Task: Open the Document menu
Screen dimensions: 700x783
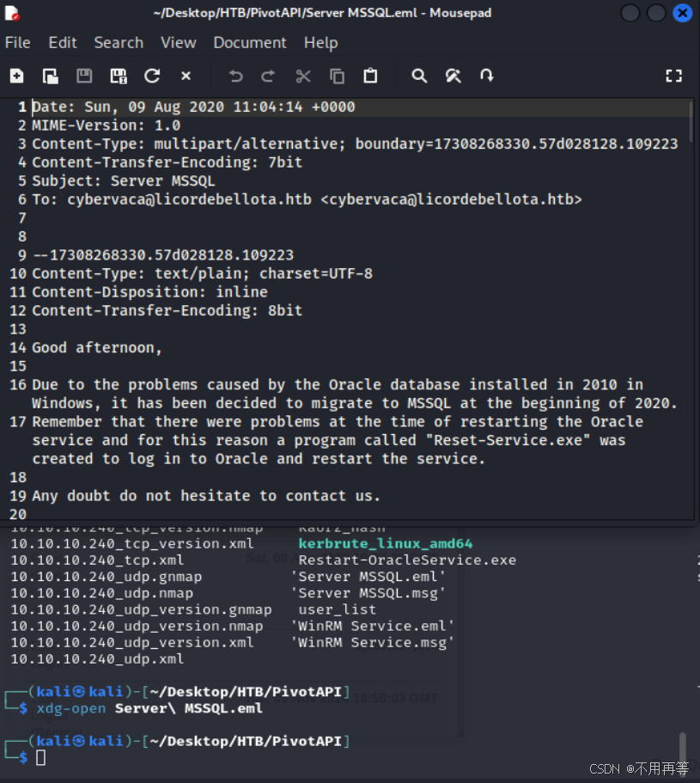Action: coord(250,43)
